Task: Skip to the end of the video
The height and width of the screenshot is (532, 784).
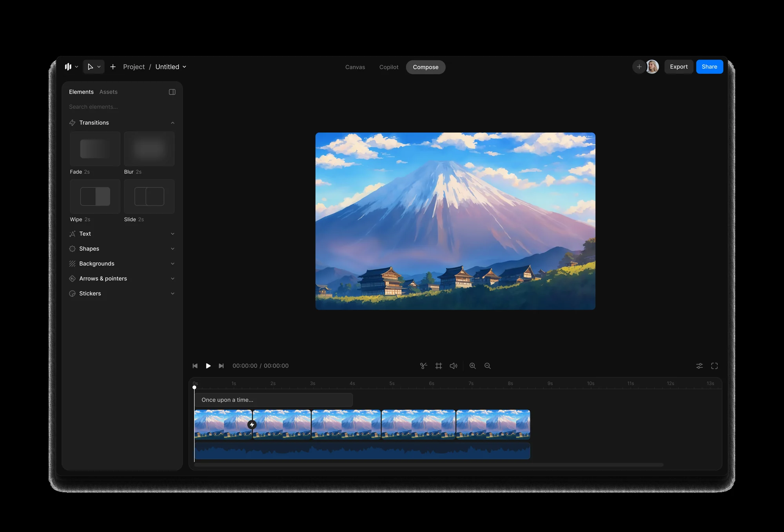Action: pyautogui.click(x=221, y=366)
